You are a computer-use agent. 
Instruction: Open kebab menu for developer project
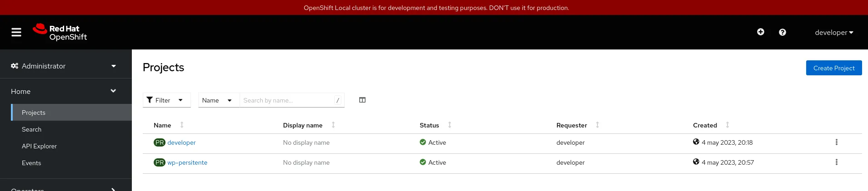pos(836,142)
